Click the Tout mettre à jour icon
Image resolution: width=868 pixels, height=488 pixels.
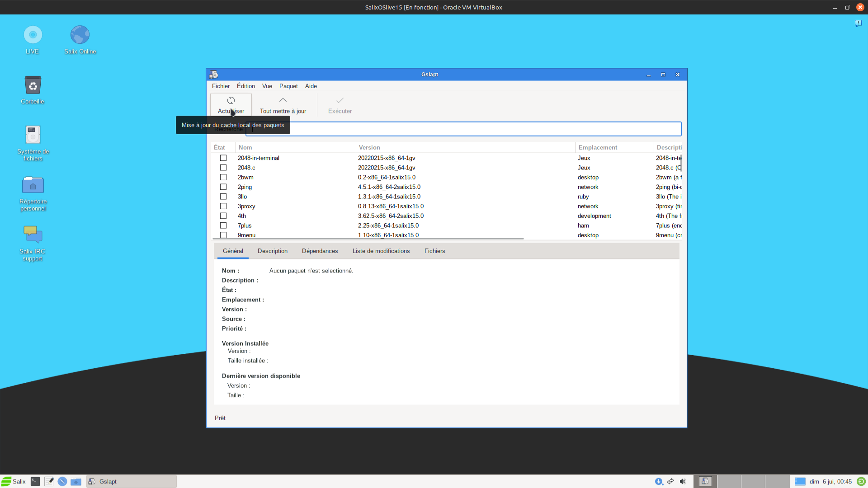tap(283, 100)
